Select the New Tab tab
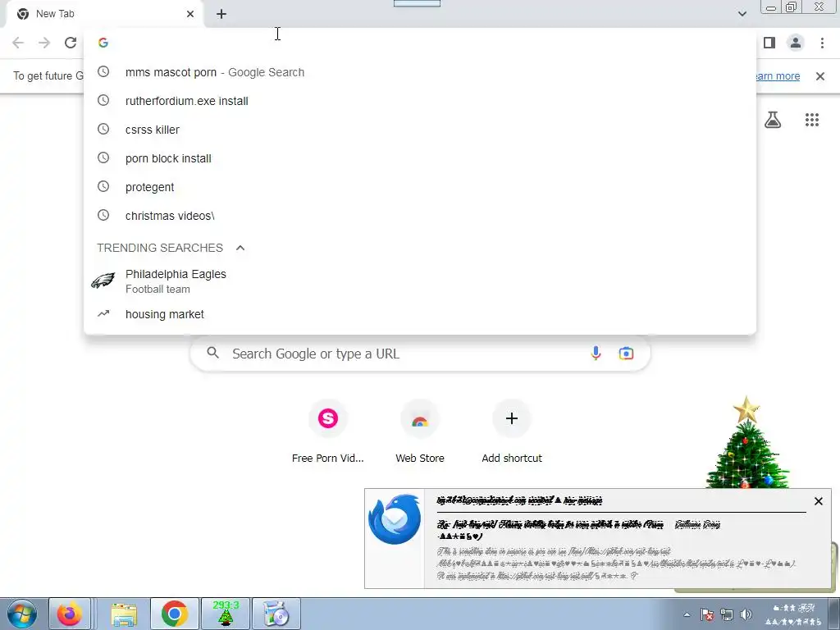The image size is (840, 630). (x=104, y=14)
